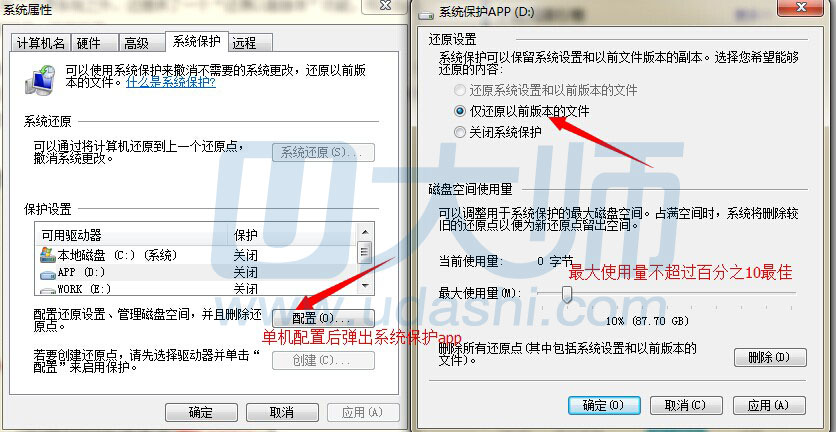836x432 pixels.
Task: Select only restore previous versions of files
Action: pyautogui.click(x=460, y=111)
